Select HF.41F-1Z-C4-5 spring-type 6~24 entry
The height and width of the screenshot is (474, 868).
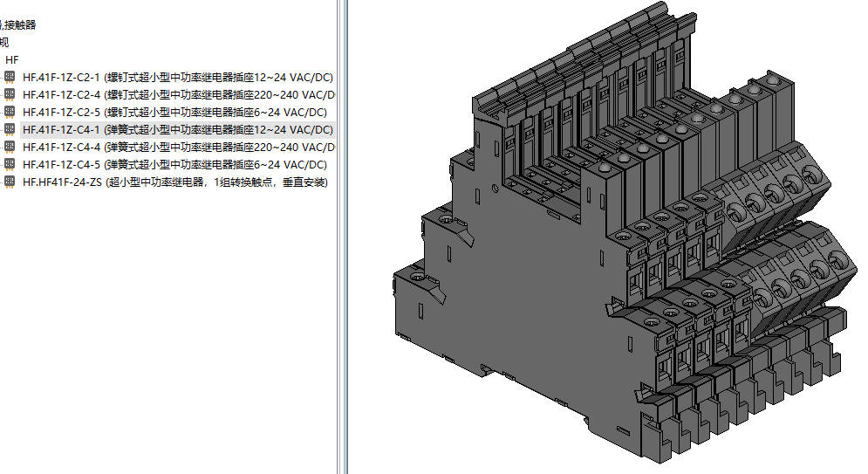174,164
